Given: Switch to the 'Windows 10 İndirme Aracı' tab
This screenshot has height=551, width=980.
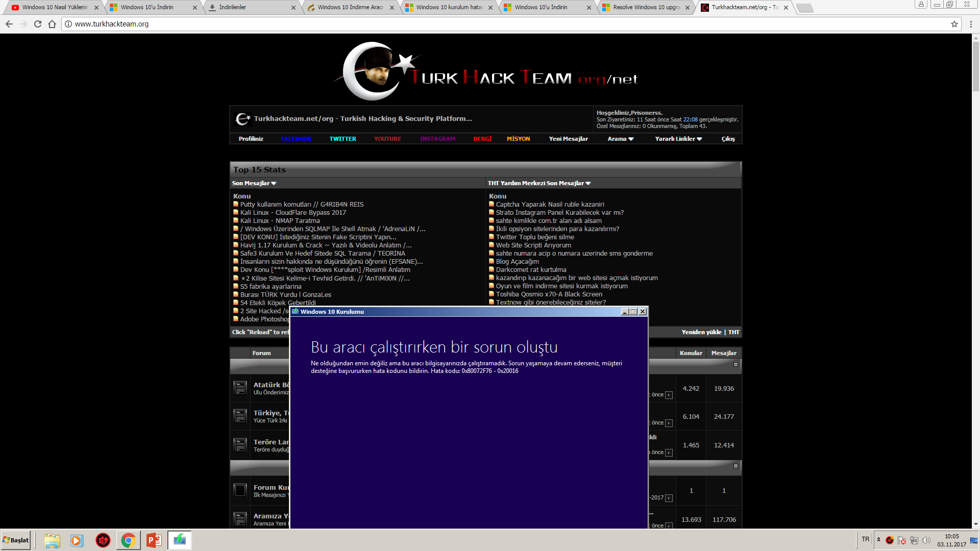Looking at the screenshot, I should pos(350,8).
